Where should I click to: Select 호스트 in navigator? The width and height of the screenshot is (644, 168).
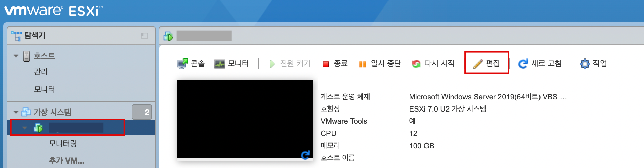click(44, 56)
